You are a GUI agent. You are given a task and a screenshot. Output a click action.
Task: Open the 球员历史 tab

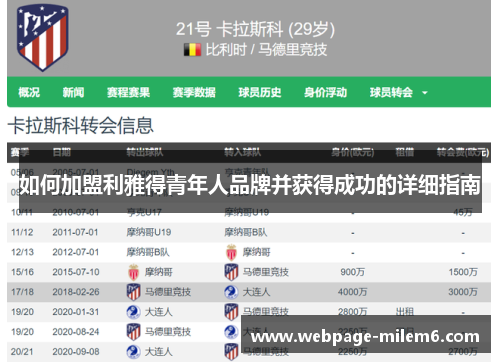260,92
